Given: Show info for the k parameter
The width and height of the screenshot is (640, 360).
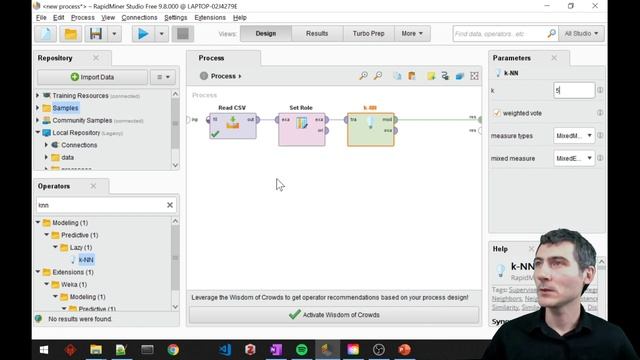Looking at the screenshot, I should [x=600, y=90].
